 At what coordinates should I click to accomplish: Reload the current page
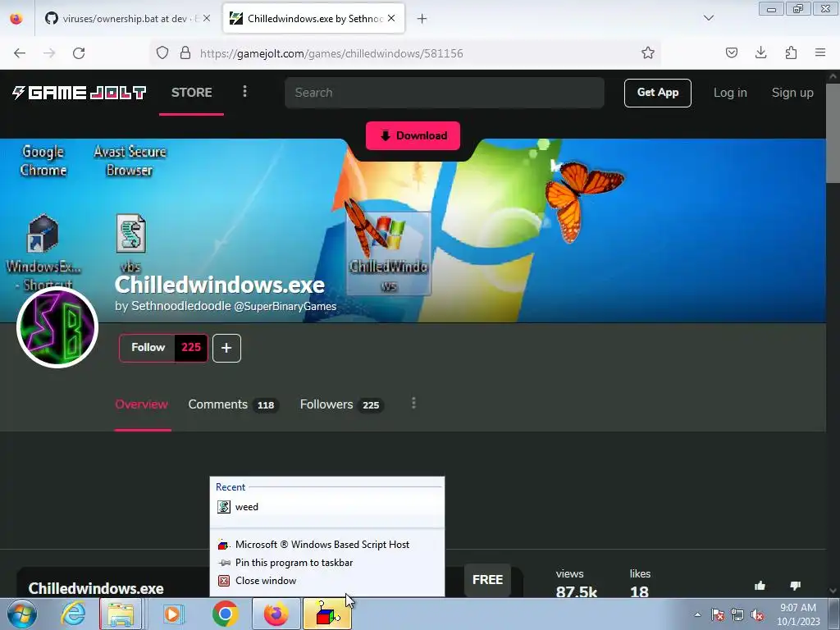[x=79, y=53]
